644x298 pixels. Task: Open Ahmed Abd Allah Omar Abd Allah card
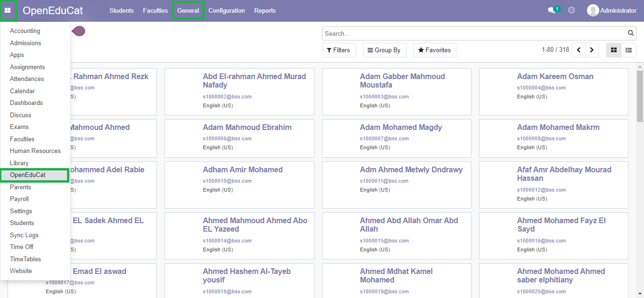pyautogui.click(x=396, y=236)
